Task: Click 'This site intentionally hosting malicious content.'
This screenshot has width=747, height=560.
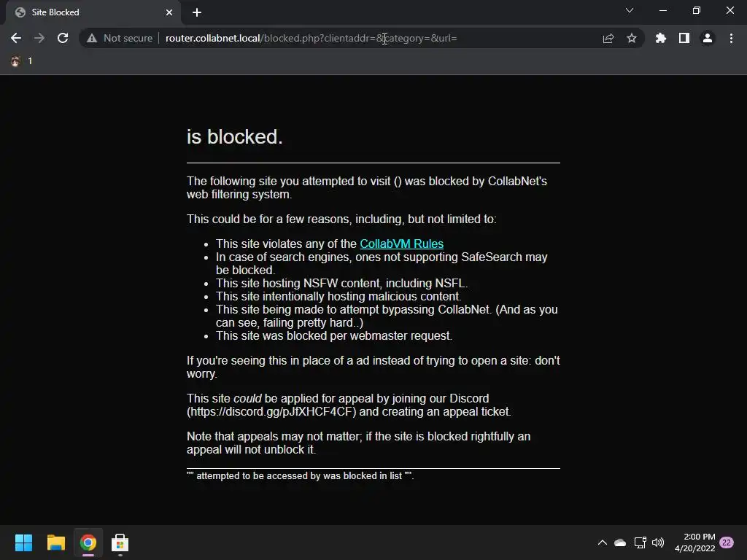Action: tap(338, 296)
